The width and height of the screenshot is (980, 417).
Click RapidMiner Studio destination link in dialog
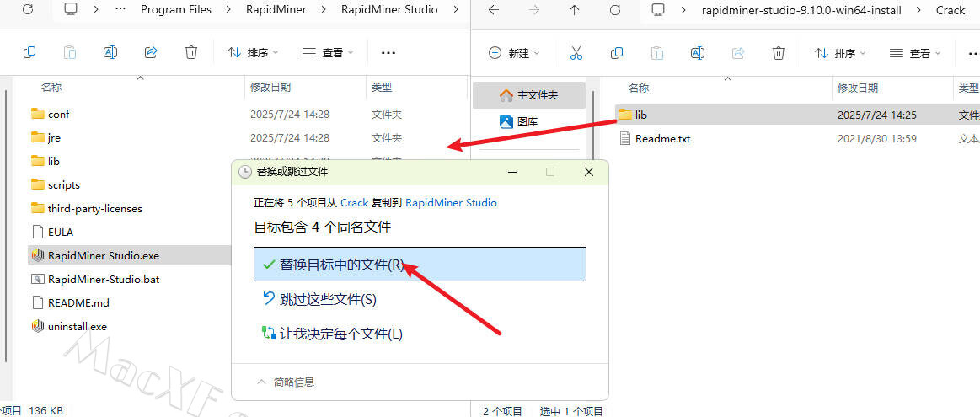coord(452,202)
